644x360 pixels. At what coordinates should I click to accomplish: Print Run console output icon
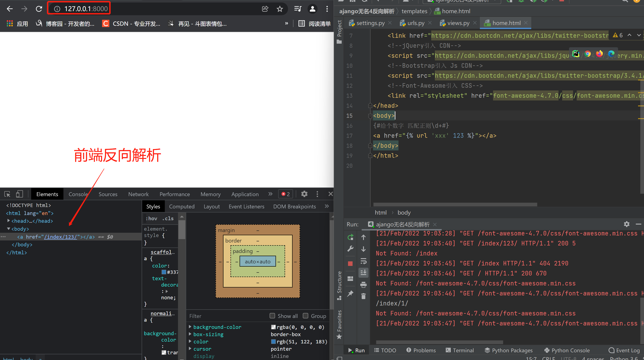(x=363, y=285)
